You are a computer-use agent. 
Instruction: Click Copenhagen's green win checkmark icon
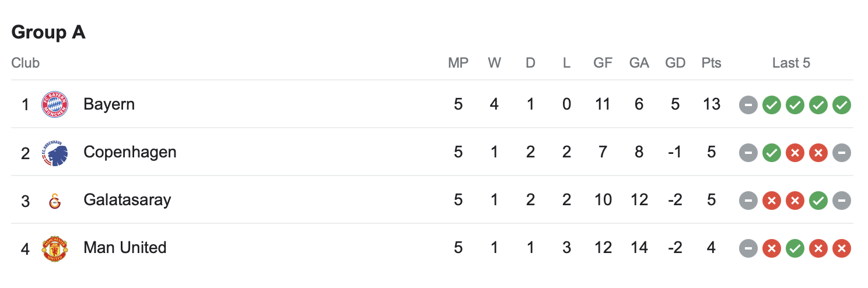[x=771, y=153]
